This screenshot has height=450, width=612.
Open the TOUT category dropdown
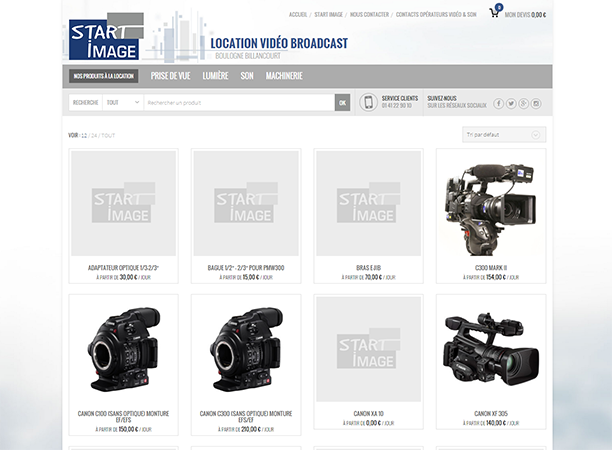[x=123, y=103]
